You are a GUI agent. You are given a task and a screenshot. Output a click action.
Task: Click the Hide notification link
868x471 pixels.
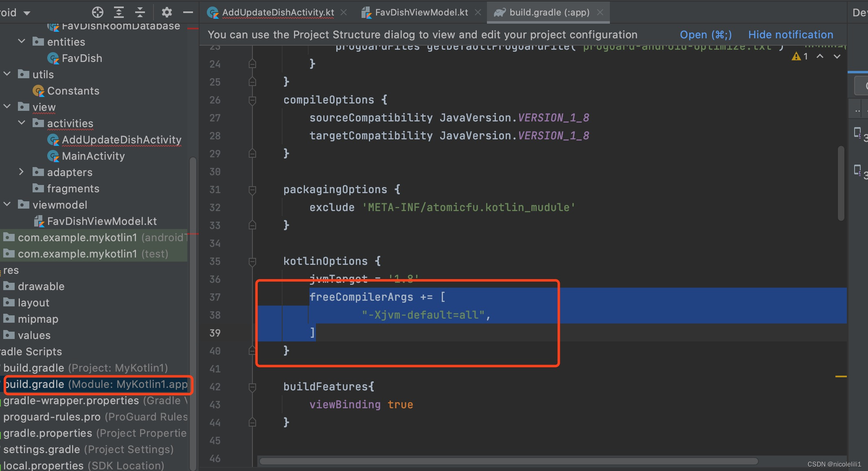point(790,35)
